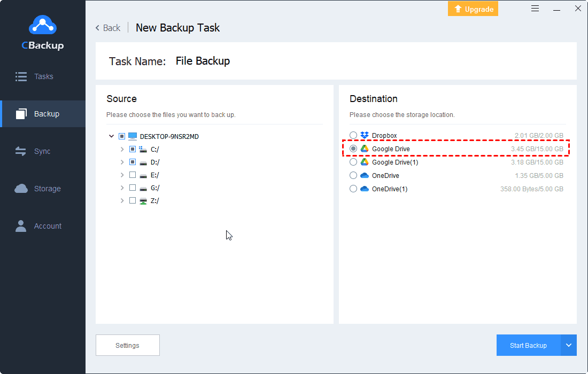
Task: Open the Start Backup dropdown arrow
Action: click(569, 345)
